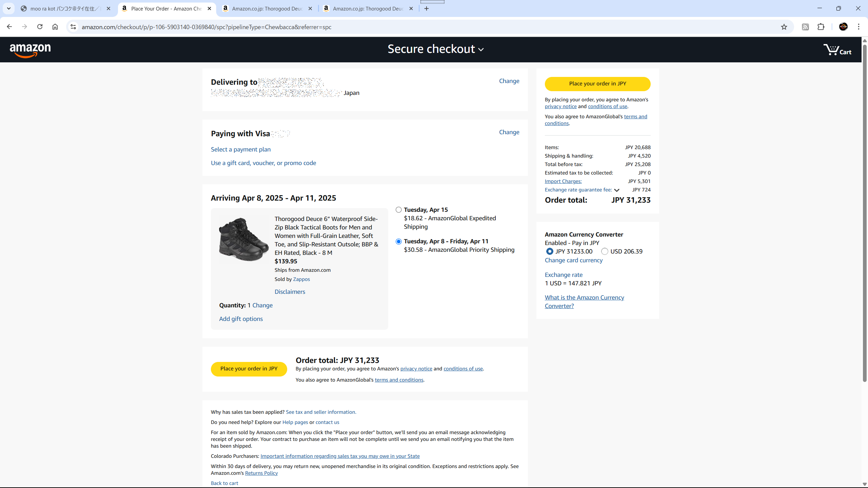Change the Visa payment method

pos(509,132)
